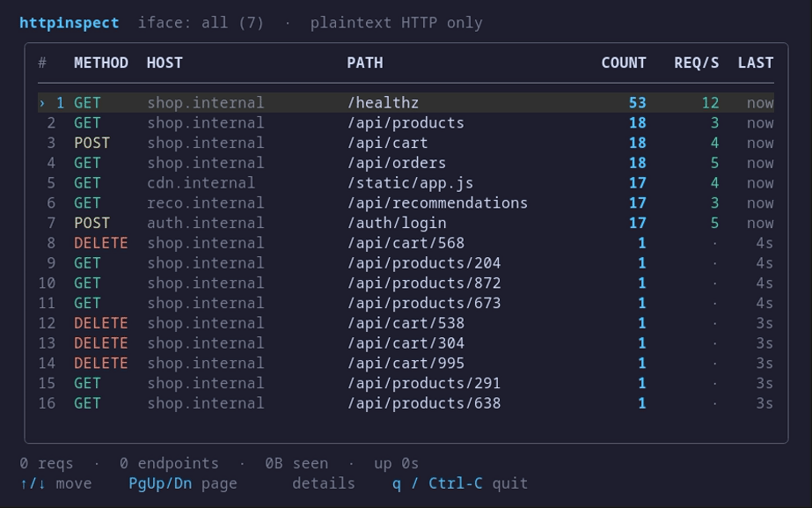Select the /healthz row
812x508 pixels.
click(x=406, y=103)
